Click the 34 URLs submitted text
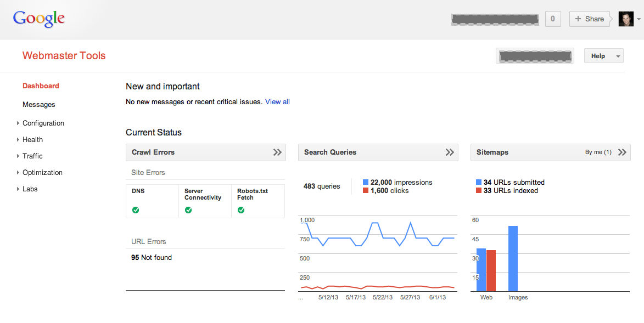Screen dimensions: 644x323 pyautogui.click(x=514, y=182)
